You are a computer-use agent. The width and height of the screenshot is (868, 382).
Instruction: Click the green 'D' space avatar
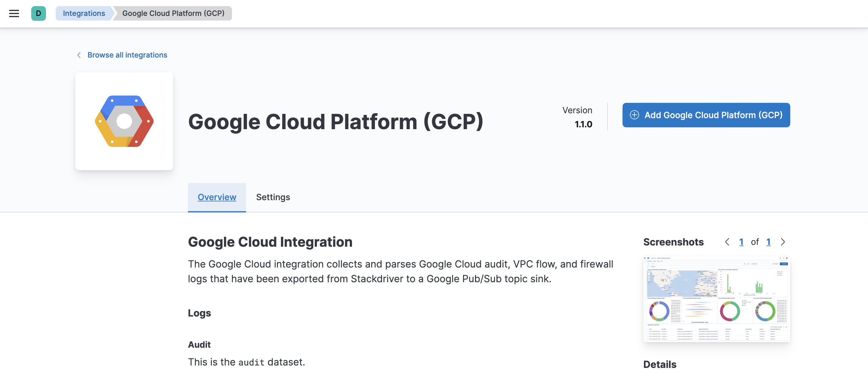tap(39, 13)
